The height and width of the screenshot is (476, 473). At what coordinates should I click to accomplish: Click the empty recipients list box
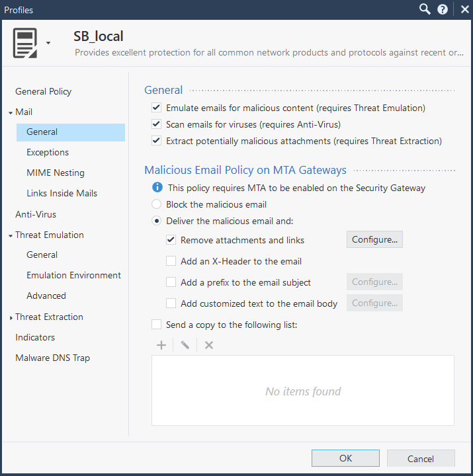pos(303,391)
